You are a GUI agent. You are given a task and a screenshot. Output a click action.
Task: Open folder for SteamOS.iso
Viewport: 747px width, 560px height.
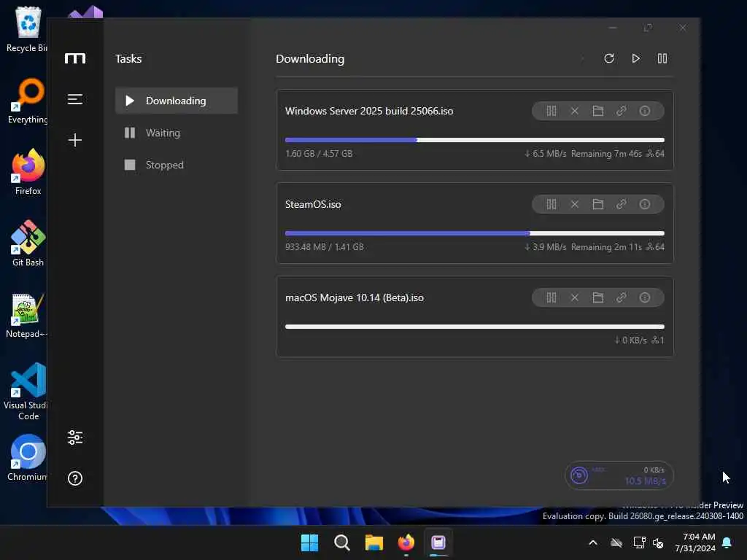598,204
